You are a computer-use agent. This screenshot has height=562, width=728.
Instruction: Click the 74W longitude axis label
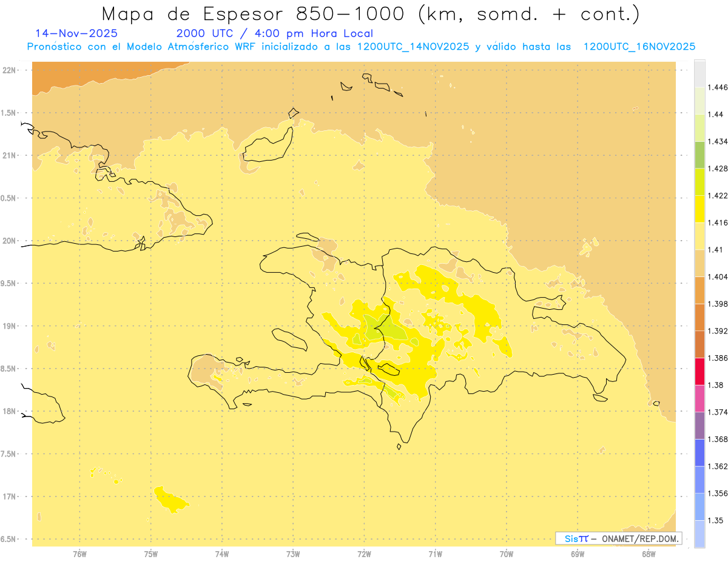tap(221, 554)
